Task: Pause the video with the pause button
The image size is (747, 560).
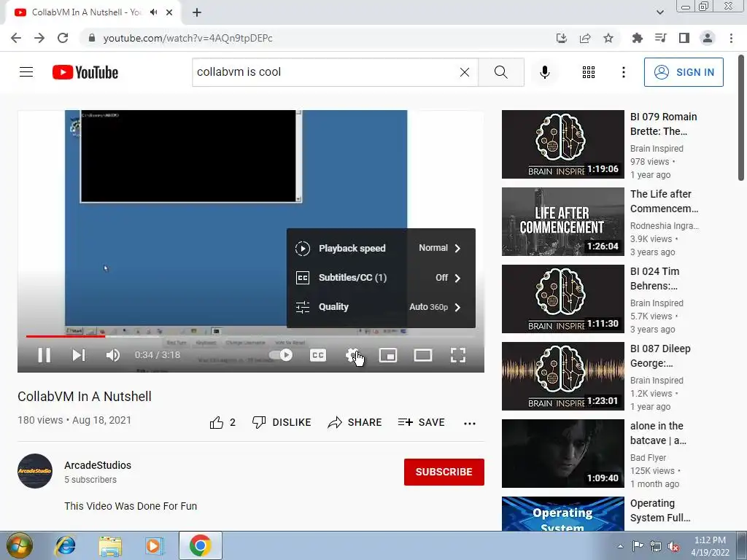Action: pos(44,355)
